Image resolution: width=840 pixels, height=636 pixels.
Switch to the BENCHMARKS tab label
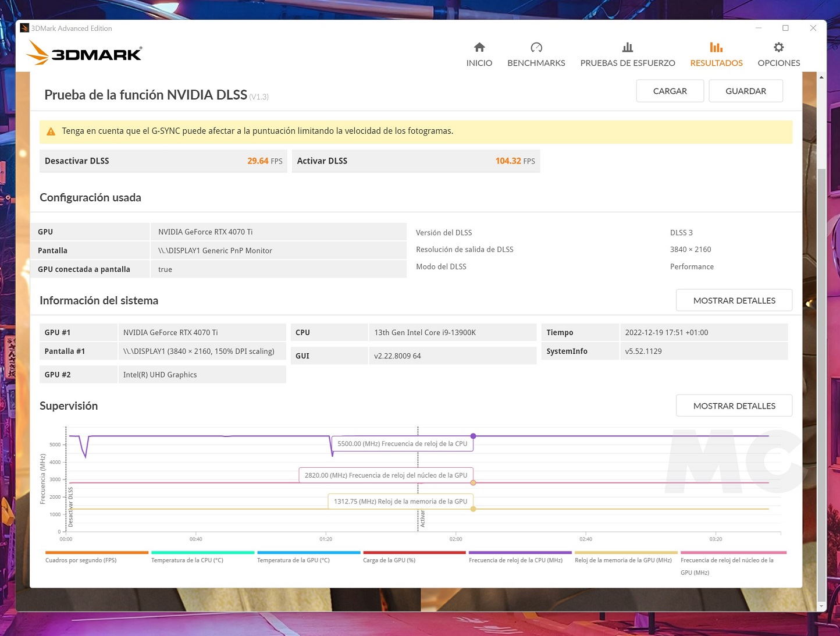click(536, 63)
